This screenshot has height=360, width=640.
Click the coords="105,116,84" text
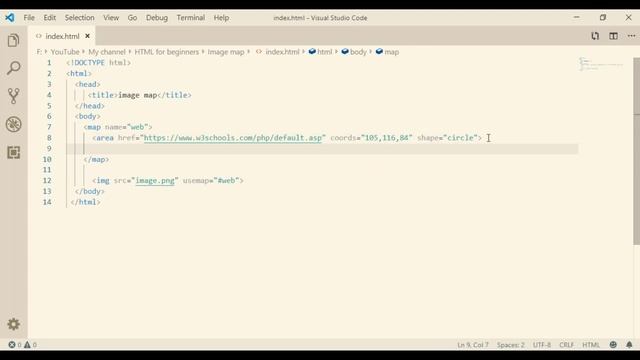tap(371, 138)
